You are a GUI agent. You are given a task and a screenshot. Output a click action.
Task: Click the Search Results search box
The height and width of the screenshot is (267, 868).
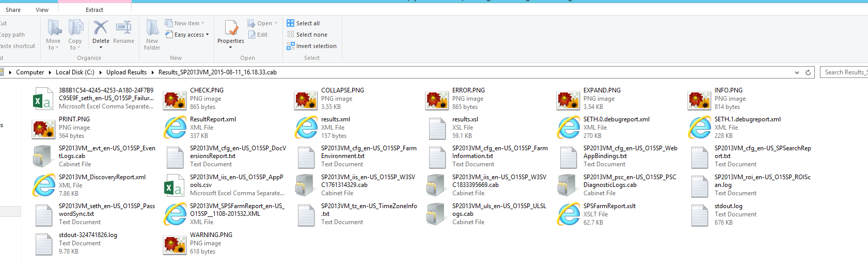[x=844, y=72]
